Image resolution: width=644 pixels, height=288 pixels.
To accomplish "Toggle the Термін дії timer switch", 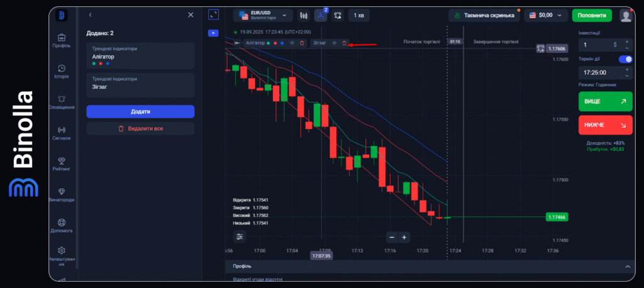I will [x=626, y=59].
